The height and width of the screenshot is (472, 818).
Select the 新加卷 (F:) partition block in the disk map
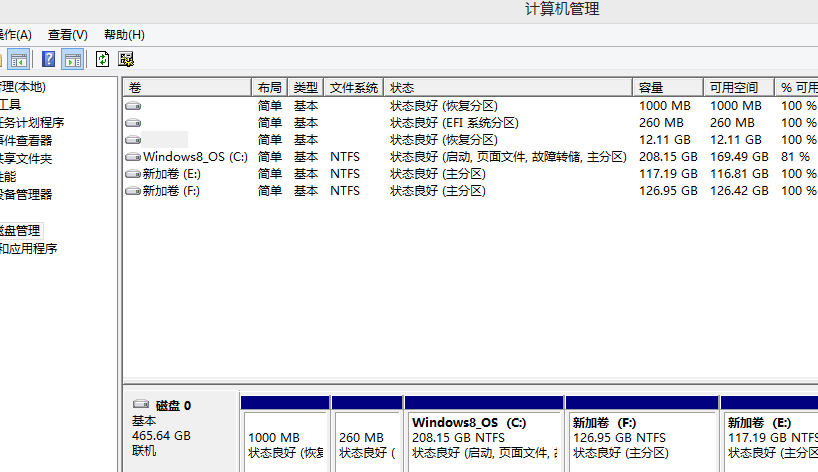[641, 437]
